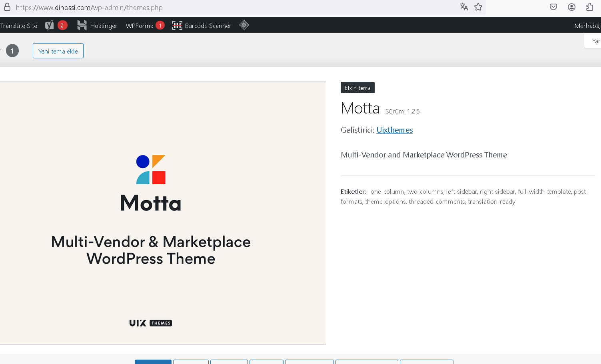Viewport: 601px width, 364px height.
Task: Click the Motta theme screenshot preview
Action: pos(163,213)
